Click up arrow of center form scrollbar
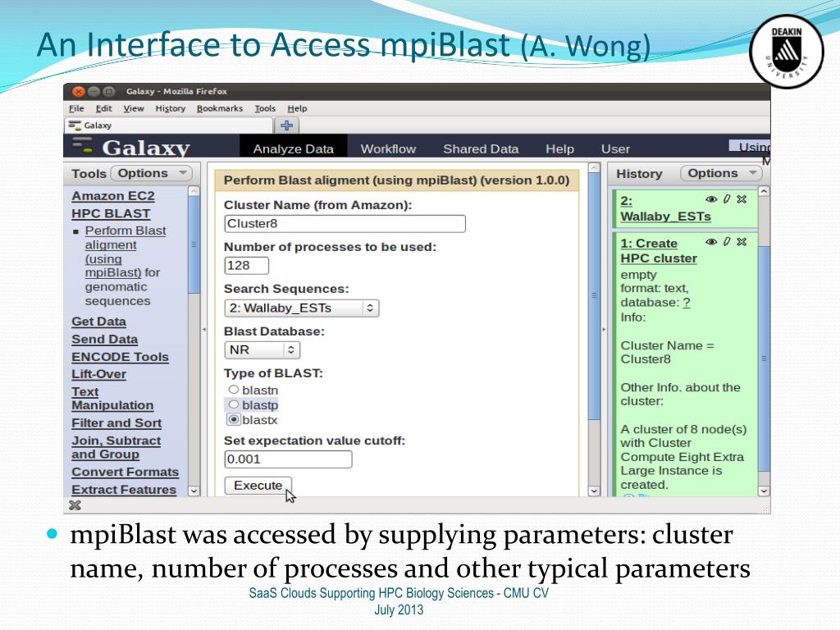 [x=594, y=167]
